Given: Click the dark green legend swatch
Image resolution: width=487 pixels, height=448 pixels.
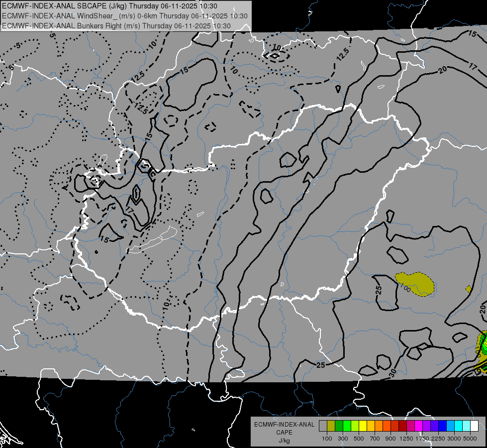Looking at the screenshot, I should (339, 426).
